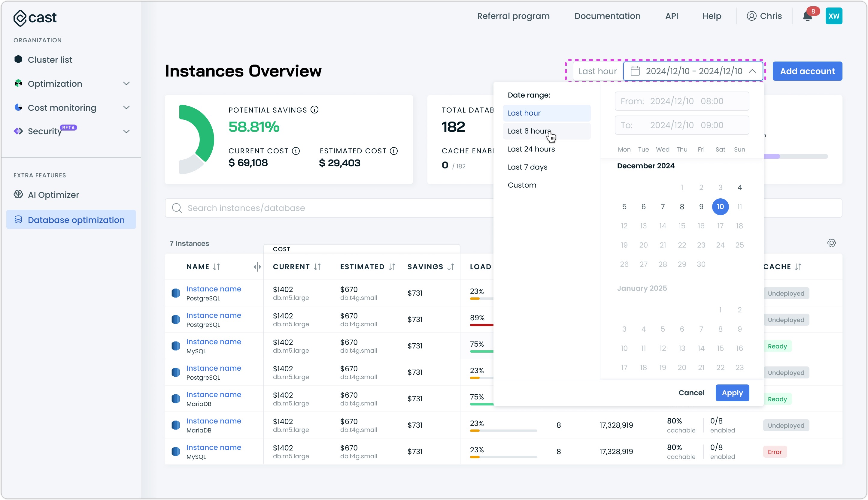The height and width of the screenshot is (500, 868).
Task: Click the Estimated Cost info icon
Action: [394, 151]
